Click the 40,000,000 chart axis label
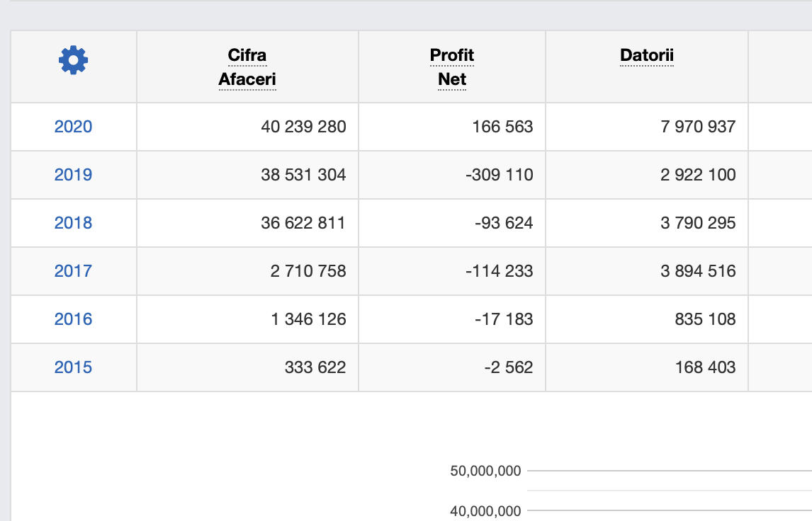The height and width of the screenshot is (521, 812). coord(485,510)
